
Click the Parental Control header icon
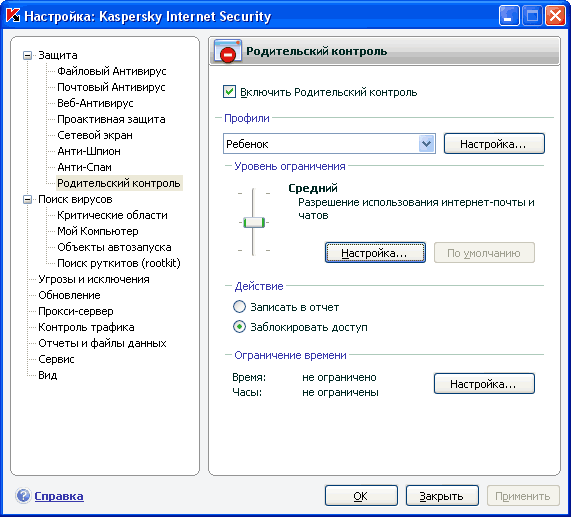(x=228, y=51)
